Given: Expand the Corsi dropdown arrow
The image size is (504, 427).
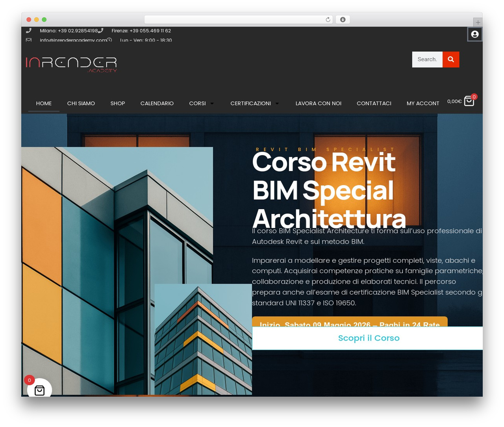Looking at the screenshot, I should click(x=212, y=103).
